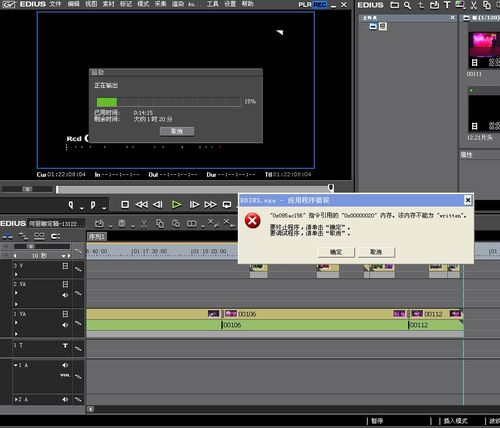The height and width of the screenshot is (428, 500).
Task: Toggle the ripple mode icon
Action: (x=23, y=236)
